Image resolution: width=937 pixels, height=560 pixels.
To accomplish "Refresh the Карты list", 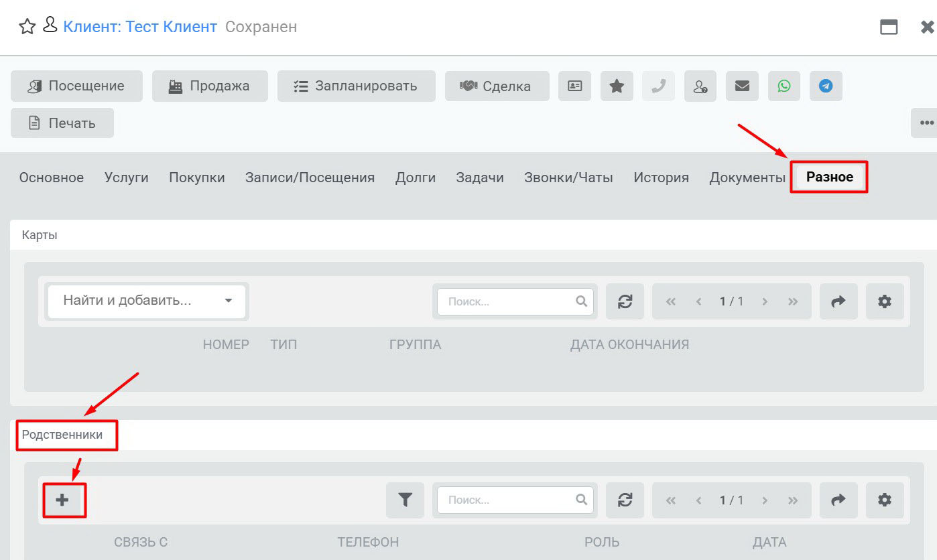I will [x=625, y=301].
